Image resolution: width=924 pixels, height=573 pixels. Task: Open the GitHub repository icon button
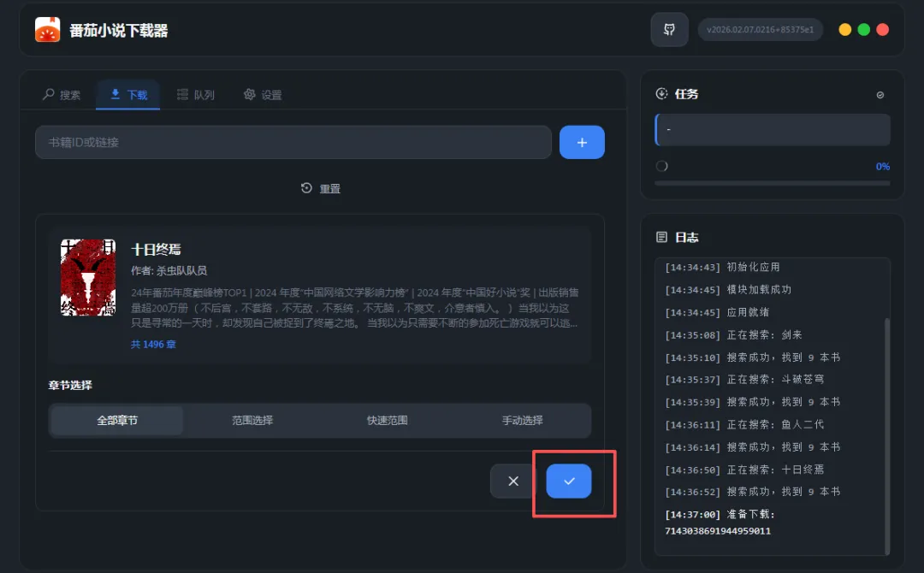pos(669,29)
